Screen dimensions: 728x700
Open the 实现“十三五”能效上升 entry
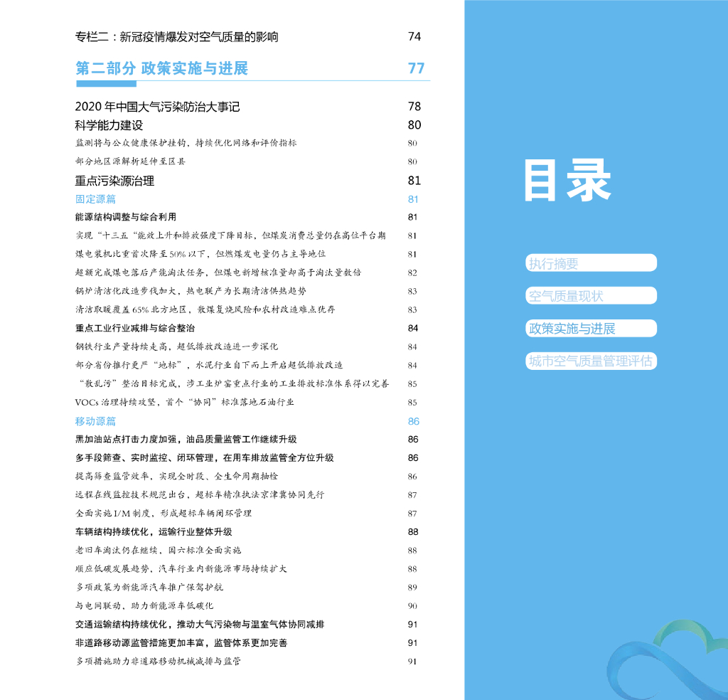pyautogui.click(x=230, y=235)
